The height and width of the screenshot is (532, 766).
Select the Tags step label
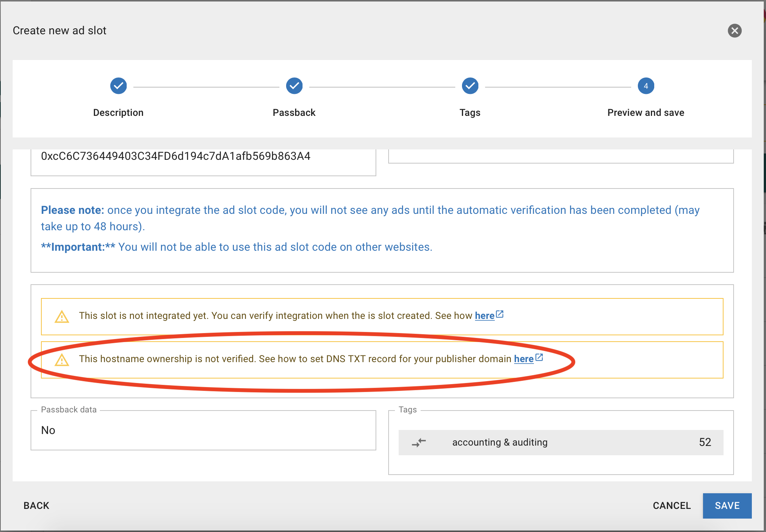click(x=470, y=112)
